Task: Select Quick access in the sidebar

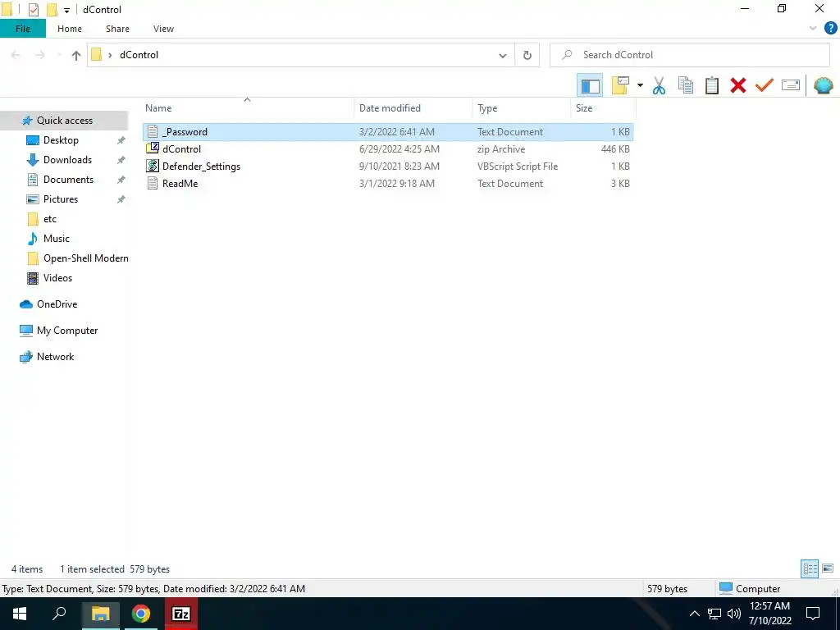Action: point(64,121)
